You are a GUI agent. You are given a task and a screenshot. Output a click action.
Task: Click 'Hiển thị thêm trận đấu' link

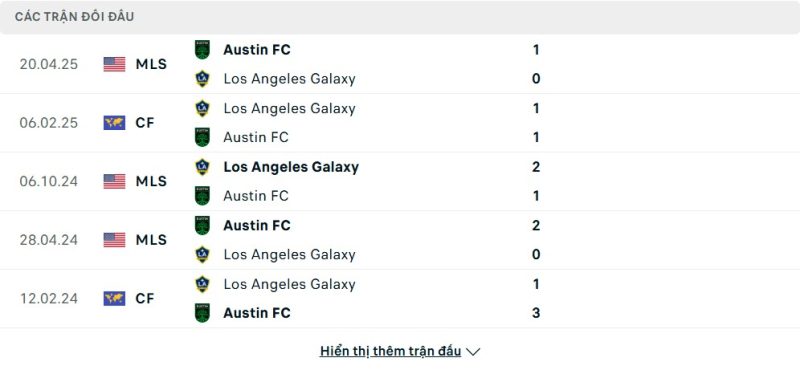coord(390,351)
